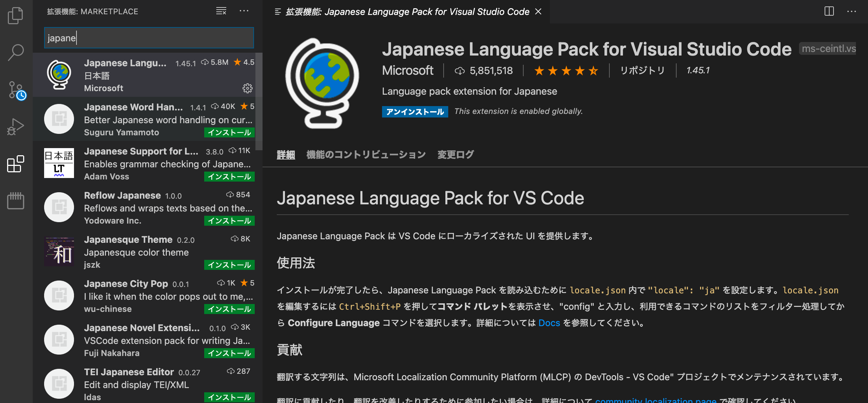Screen dimensions: 868x403
Task: Open the Microsoft publisher link
Action: [x=408, y=70]
